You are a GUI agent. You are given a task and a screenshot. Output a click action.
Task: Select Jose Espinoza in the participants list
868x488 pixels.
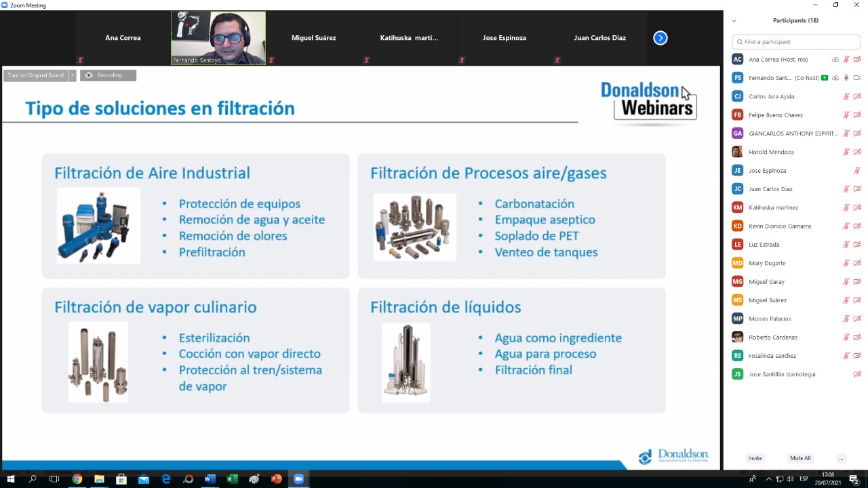pos(767,171)
